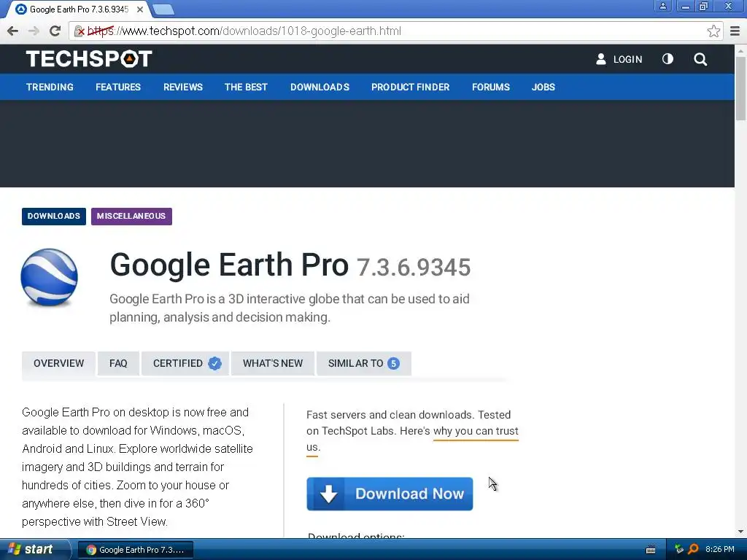The width and height of the screenshot is (747, 560).
Task: Click the scrollbar up arrow
Action: [741, 50]
